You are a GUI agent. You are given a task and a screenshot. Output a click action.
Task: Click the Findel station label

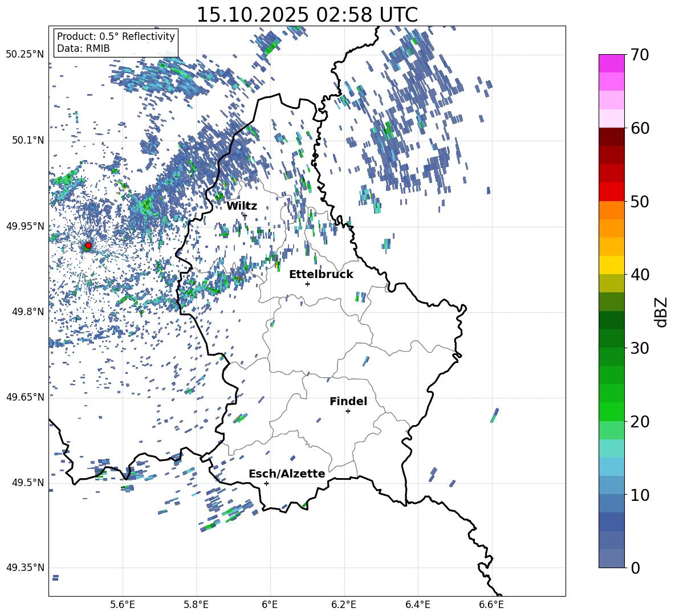[x=348, y=401]
